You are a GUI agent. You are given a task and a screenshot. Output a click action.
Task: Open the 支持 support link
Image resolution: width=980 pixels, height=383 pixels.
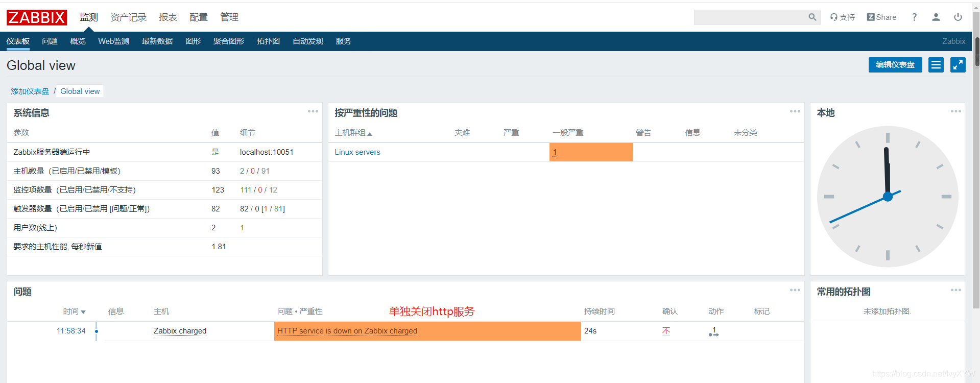point(842,17)
